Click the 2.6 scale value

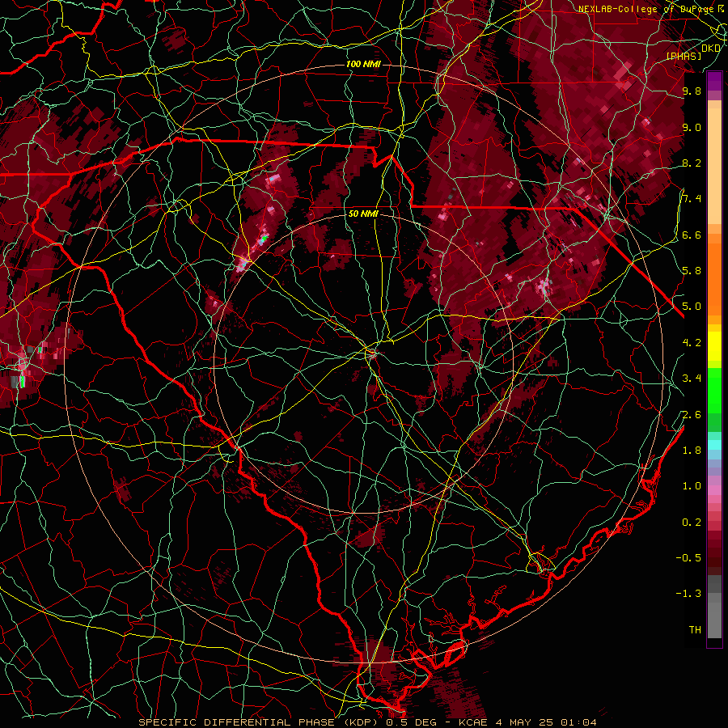pyautogui.click(x=692, y=415)
